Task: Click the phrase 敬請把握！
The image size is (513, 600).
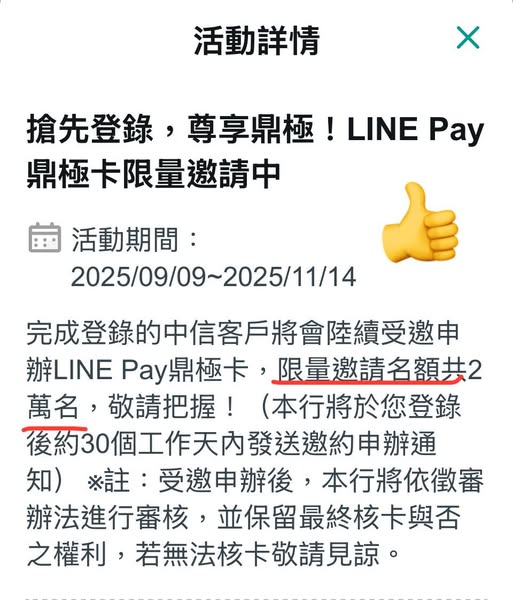Action: (172, 407)
